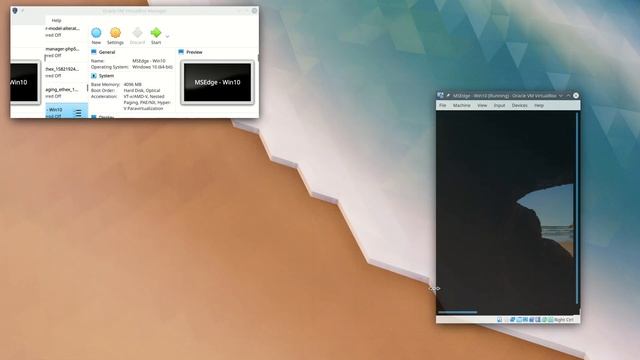Open the Input menu in the VM window
This screenshot has height=360, width=640.
click(x=500, y=105)
